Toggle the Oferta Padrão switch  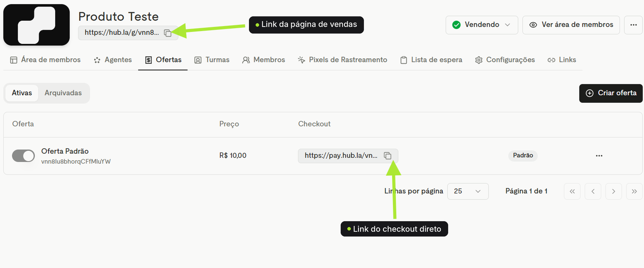pos(23,156)
